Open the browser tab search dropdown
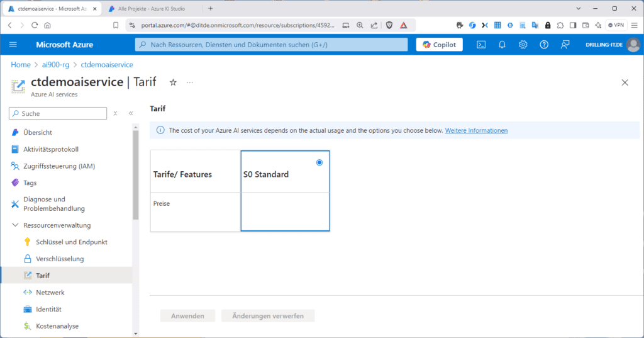 [x=579, y=9]
